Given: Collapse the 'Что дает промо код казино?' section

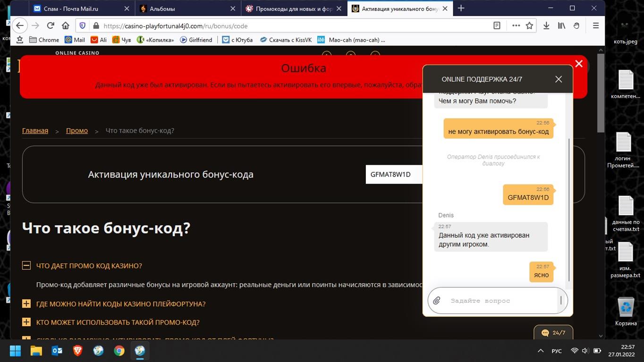Looking at the screenshot, I should 26,266.
